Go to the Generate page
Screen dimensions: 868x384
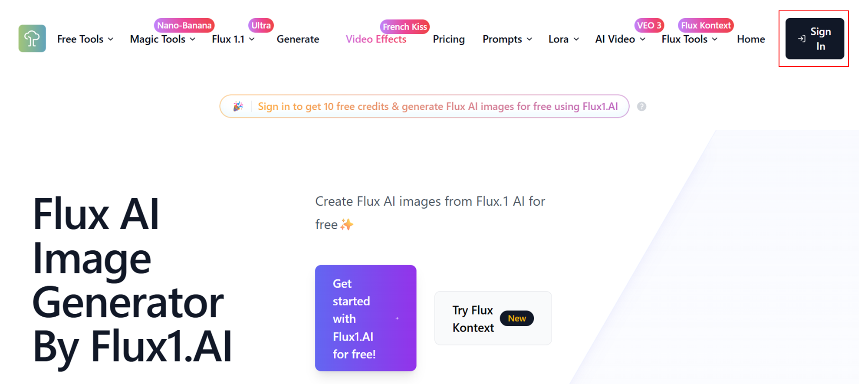coord(298,39)
